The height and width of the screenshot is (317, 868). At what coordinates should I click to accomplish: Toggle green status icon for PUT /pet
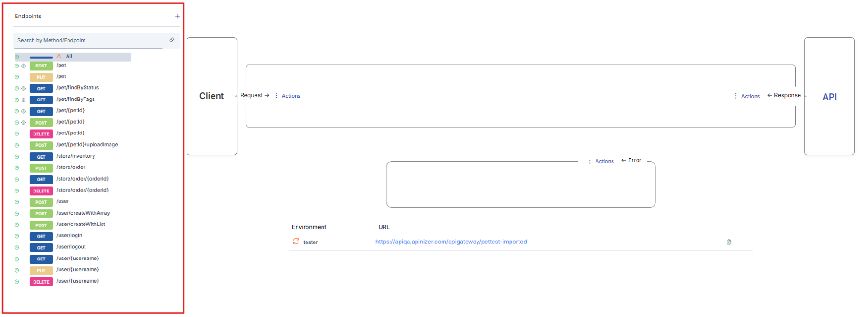(17, 77)
